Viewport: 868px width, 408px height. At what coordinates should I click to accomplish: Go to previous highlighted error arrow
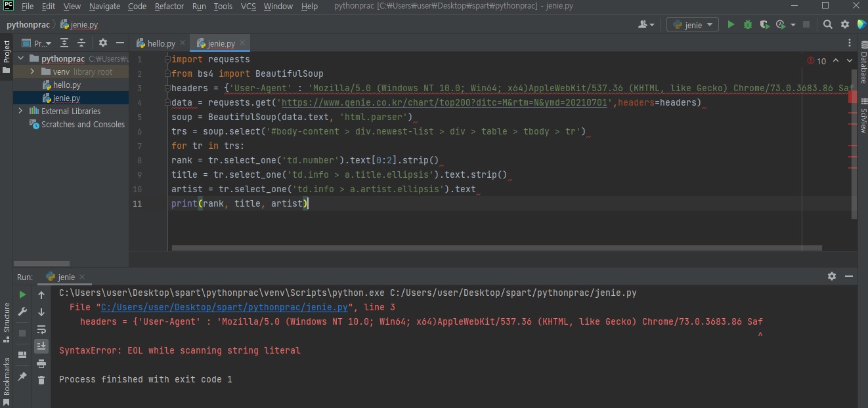tap(836, 60)
